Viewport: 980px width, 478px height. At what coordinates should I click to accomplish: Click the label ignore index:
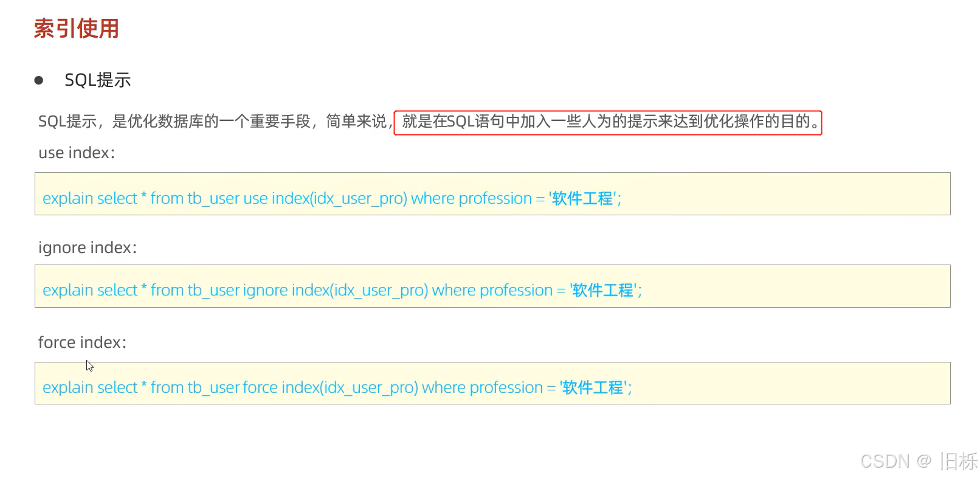coord(88,248)
